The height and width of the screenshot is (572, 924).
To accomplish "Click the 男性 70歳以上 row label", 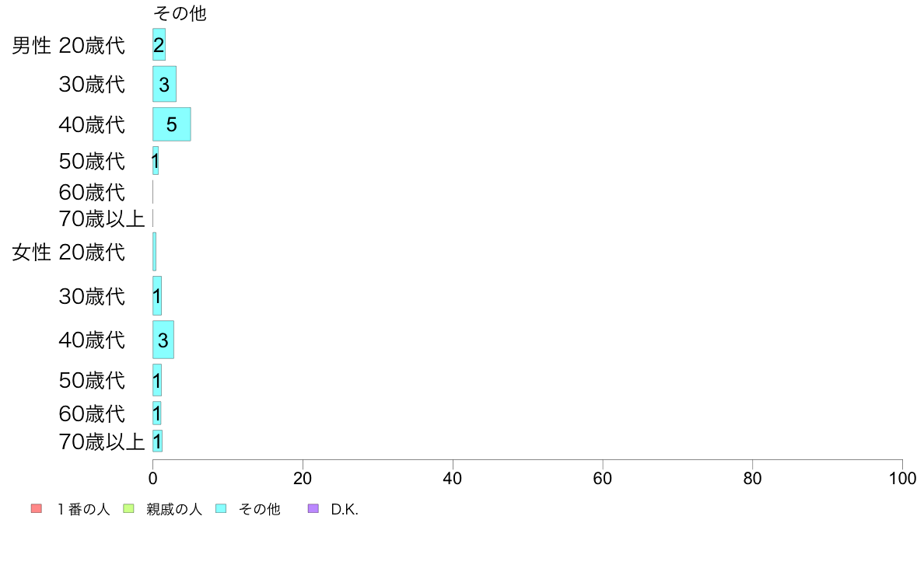I will tap(101, 218).
